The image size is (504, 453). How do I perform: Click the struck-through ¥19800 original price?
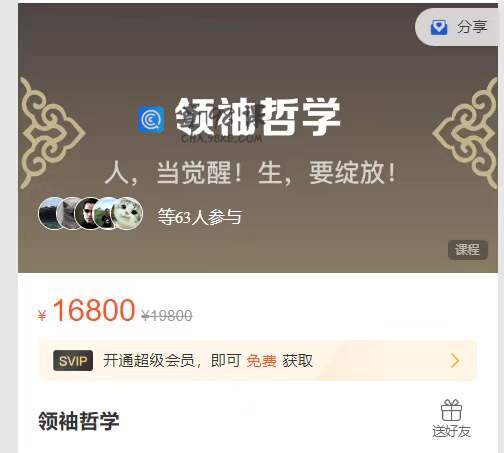click(167, 316)
